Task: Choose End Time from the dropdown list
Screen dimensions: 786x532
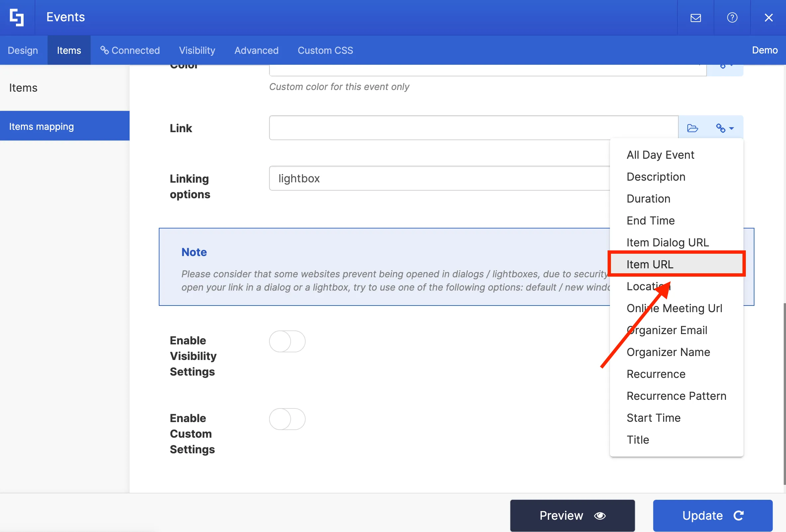Action: (676, 221)
